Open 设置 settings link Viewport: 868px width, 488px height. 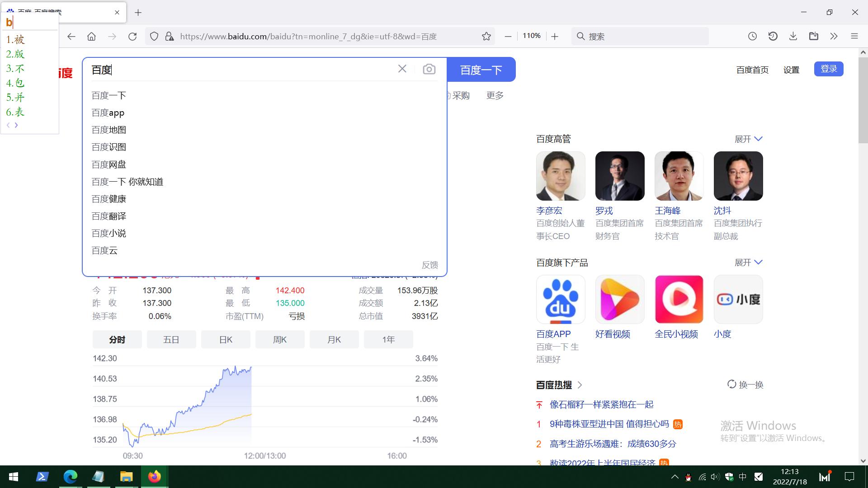tap(791, 70)
